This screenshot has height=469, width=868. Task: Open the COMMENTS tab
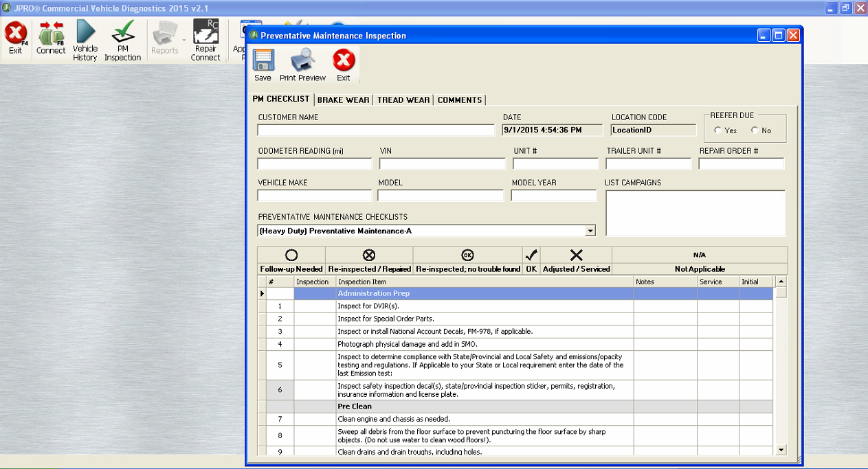coord(460,100)
